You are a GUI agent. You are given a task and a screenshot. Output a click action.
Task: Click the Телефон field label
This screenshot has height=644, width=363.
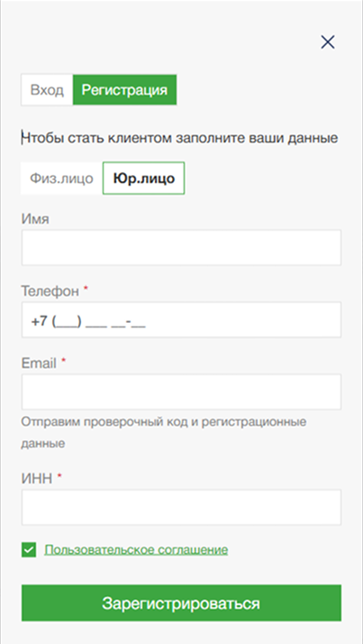(50, 291)
